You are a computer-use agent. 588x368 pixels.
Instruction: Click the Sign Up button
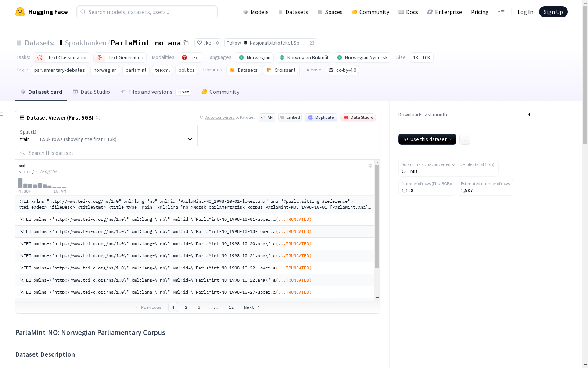click(x=553, y=12)
